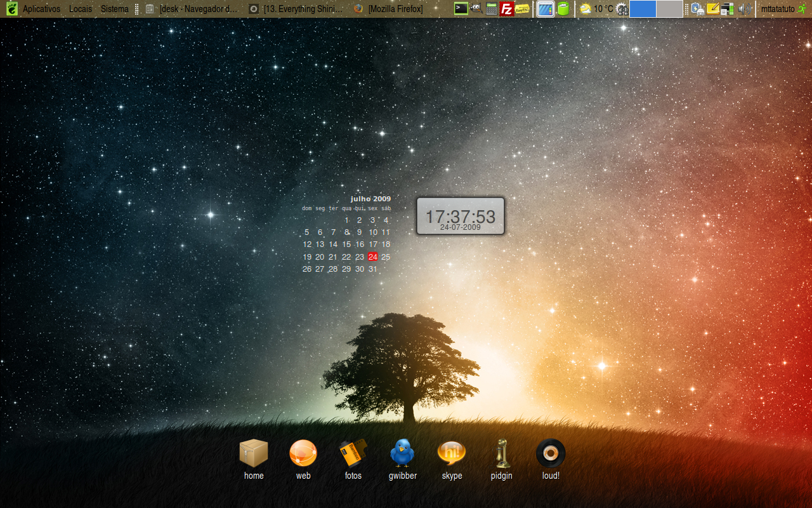Open pidgin from the dock

(x=501, y=454)
